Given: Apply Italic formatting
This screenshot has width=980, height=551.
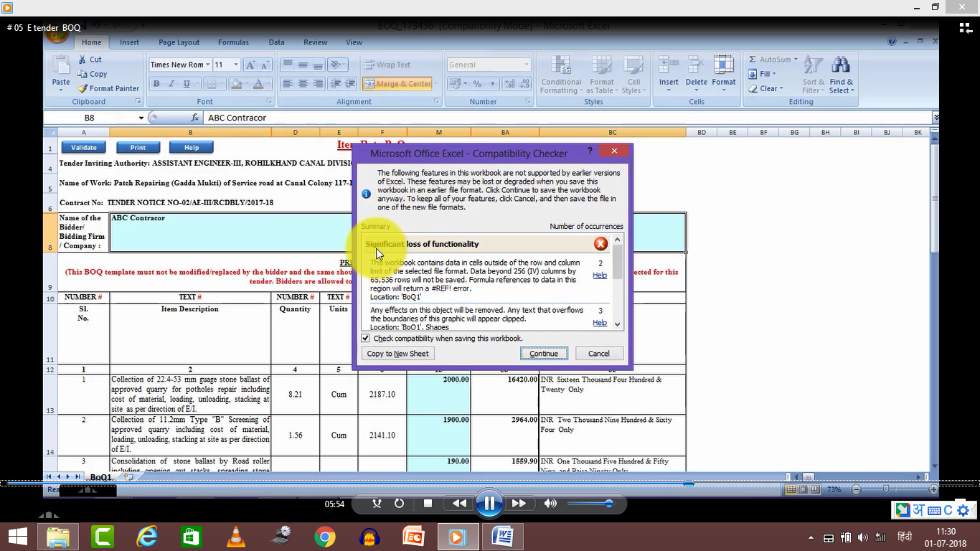Looking at the screenshot, I should pos(171,84).
